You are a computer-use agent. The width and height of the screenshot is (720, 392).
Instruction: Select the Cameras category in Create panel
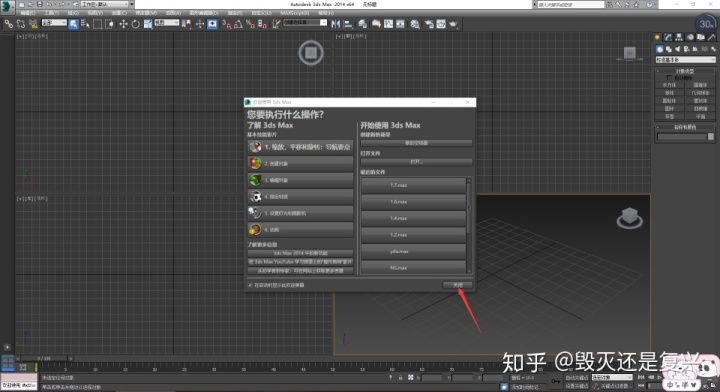[x=686, y=49]
